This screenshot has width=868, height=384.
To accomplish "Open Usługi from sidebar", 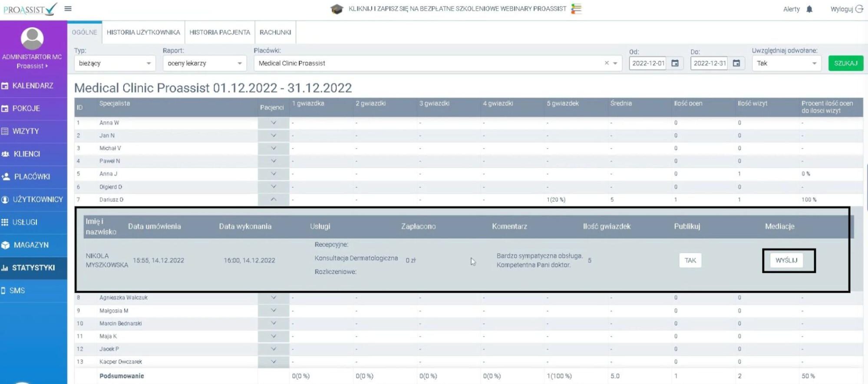I will [x=33, y=222].
